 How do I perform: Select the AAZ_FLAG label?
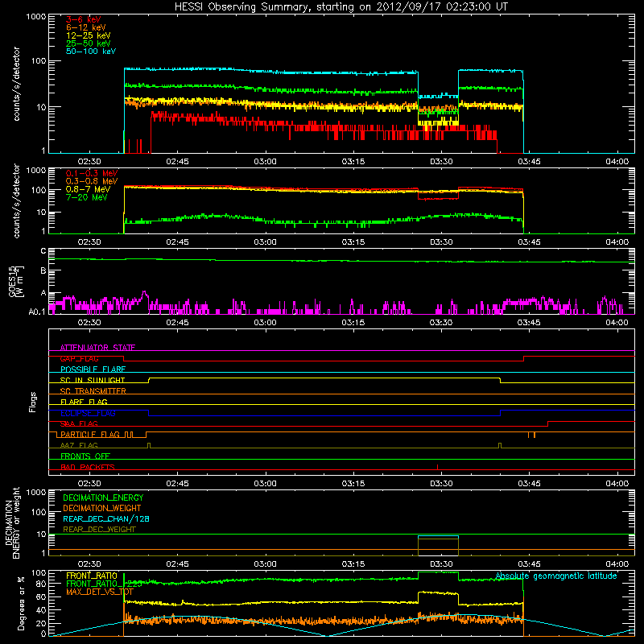[x=79, y=446]
